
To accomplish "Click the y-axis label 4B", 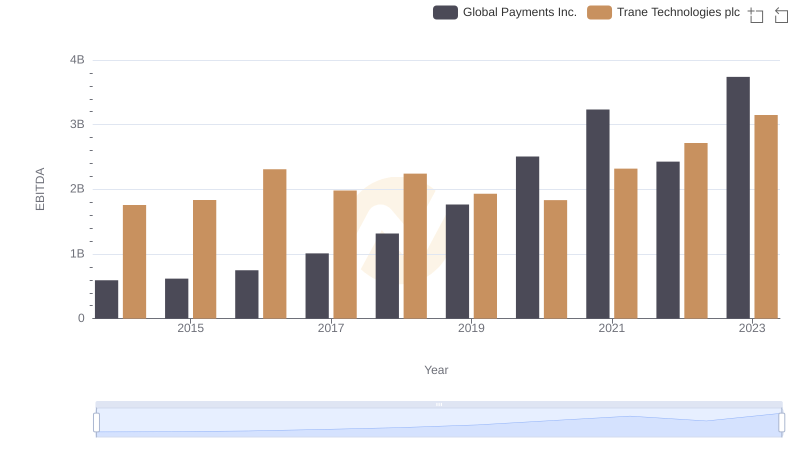I will (x=77, y=60).
